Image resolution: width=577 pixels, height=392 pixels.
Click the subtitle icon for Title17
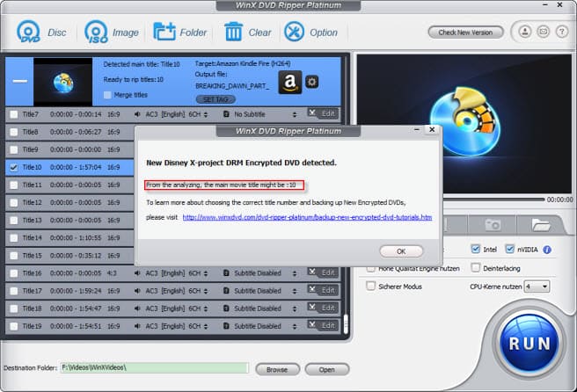click(x=226, y=291)
